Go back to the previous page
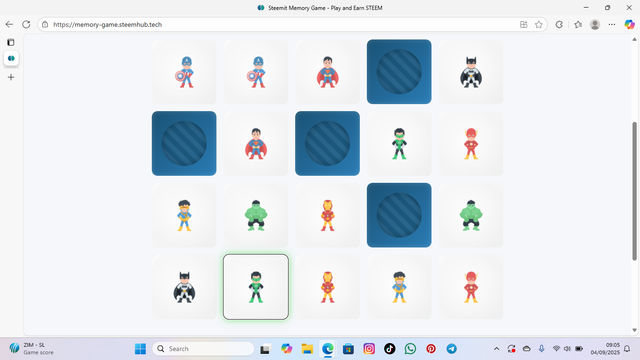Viewport: 640px width, 360px height. coord(9,24)
